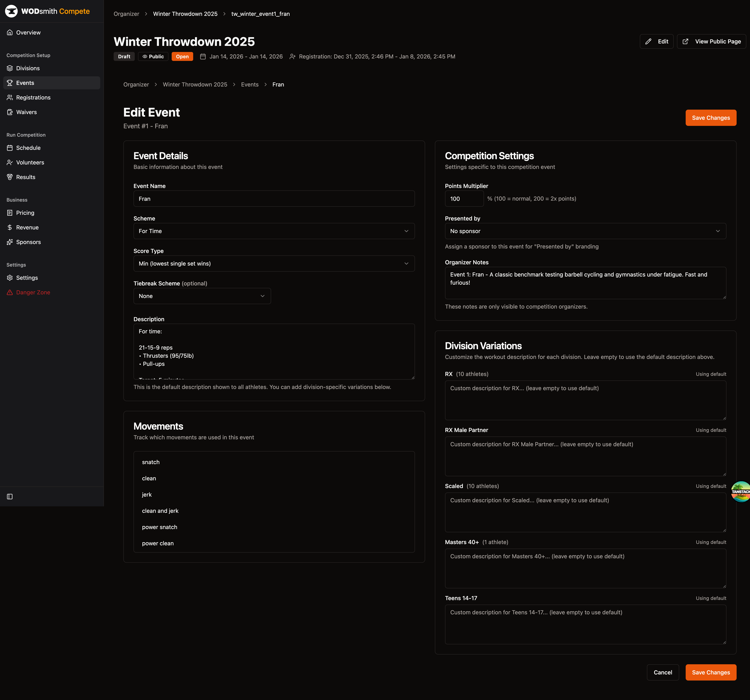The width and height of the screenshot is (750, 700).
Task: Click the Settings gear icon
Action: tap(10, 278)
